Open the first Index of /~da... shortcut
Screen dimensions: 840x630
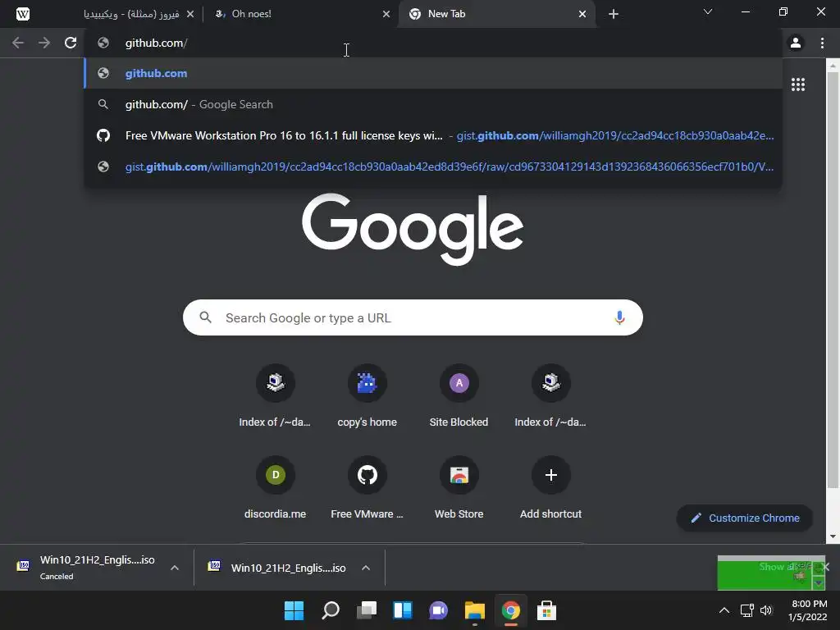(x=275, y=395)
